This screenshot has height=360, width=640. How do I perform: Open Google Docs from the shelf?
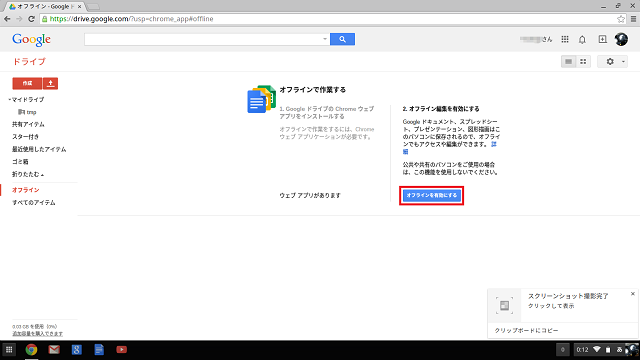[99, 350]
